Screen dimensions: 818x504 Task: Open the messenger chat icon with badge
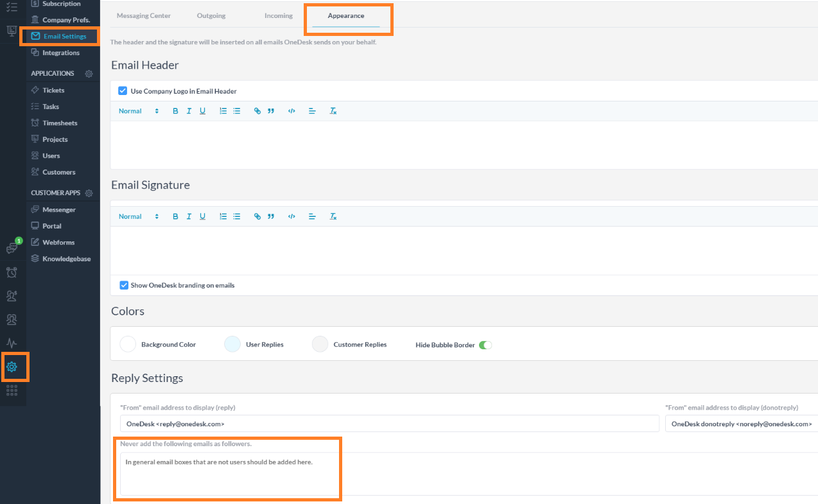point(12,248)
